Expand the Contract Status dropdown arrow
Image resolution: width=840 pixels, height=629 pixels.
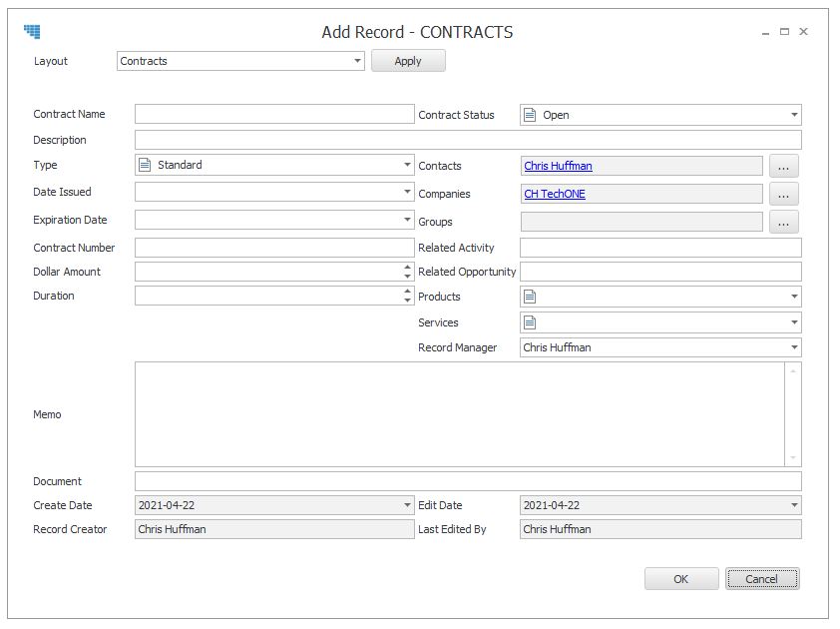[x=794, y=115]
